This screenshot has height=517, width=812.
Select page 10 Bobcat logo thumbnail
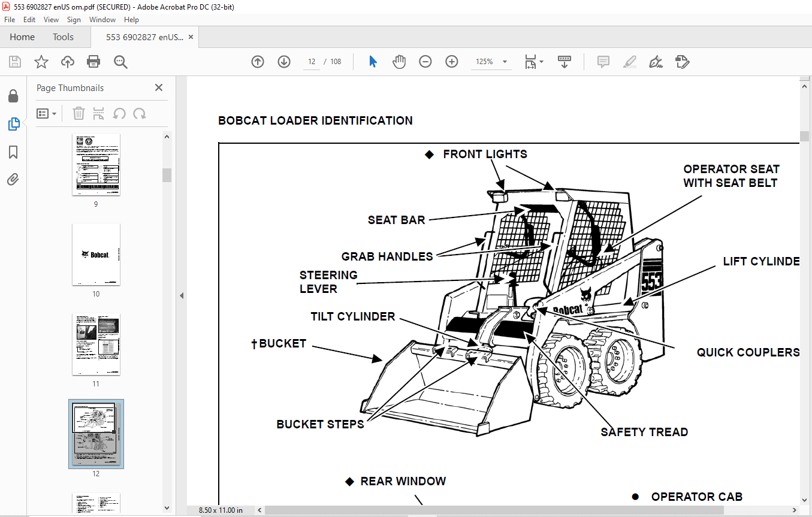click(96, 255)
